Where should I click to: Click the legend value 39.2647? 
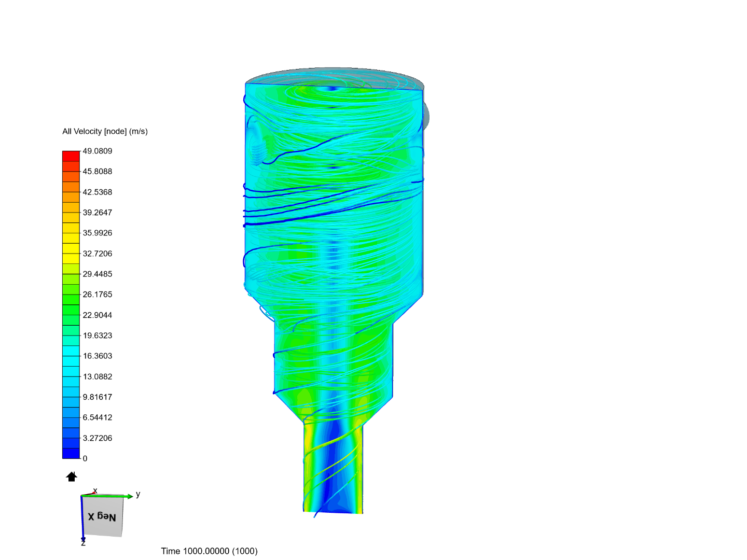[x=98, y=213]
